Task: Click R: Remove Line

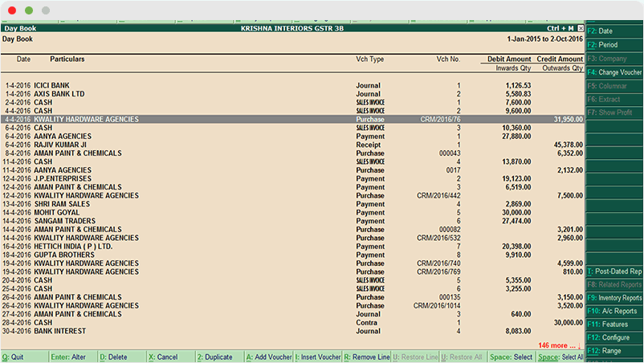Action: (367, 357)
